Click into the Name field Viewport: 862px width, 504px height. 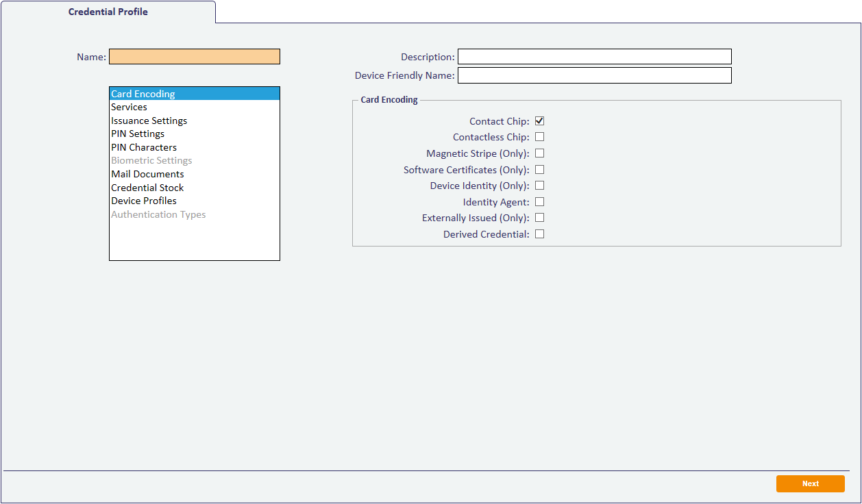pos(195,57)
